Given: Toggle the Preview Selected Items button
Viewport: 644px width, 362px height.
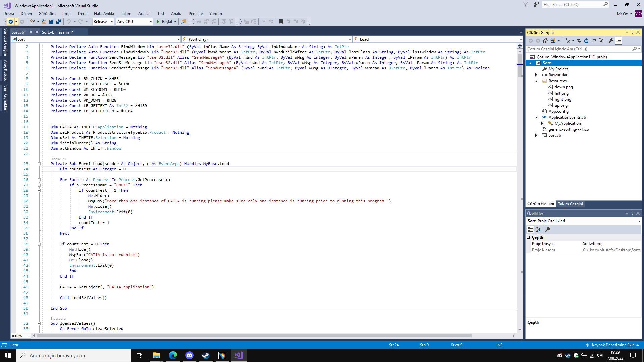Looking at the screenshot, I should (619, 41).
